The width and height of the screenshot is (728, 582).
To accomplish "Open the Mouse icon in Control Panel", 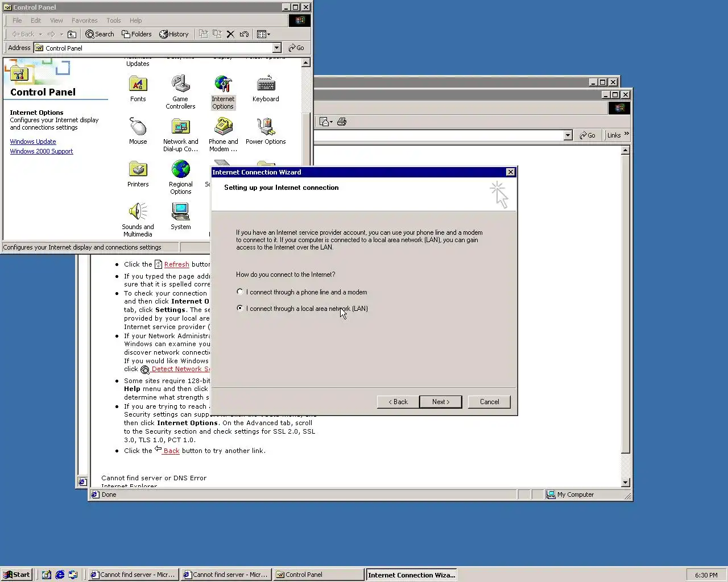I will (138, 131).
